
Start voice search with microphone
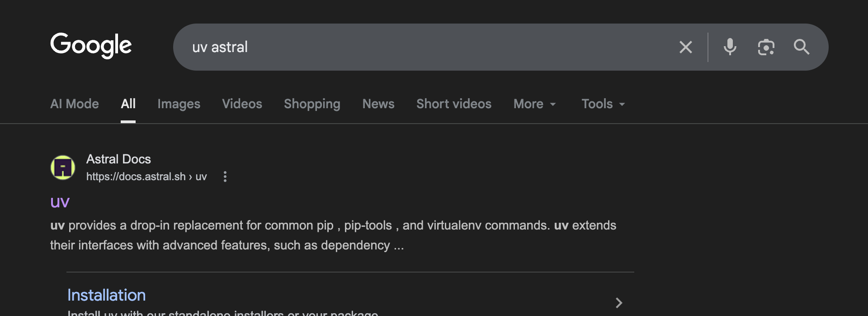[x=730, y=47]
